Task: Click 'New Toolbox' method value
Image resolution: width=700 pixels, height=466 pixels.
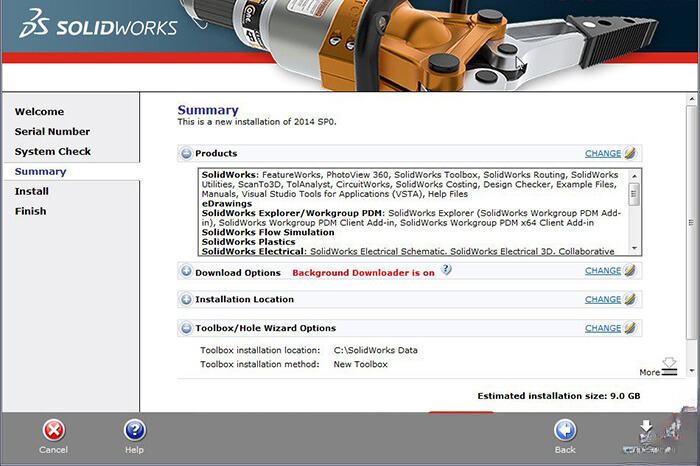Action: pos(361,364)
